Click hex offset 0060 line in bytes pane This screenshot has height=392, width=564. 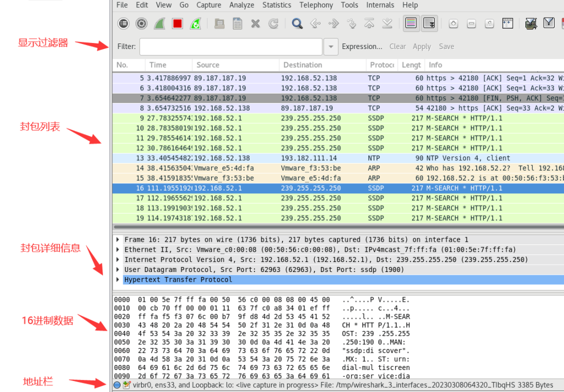pyautogui.click(x=262, y=351)
